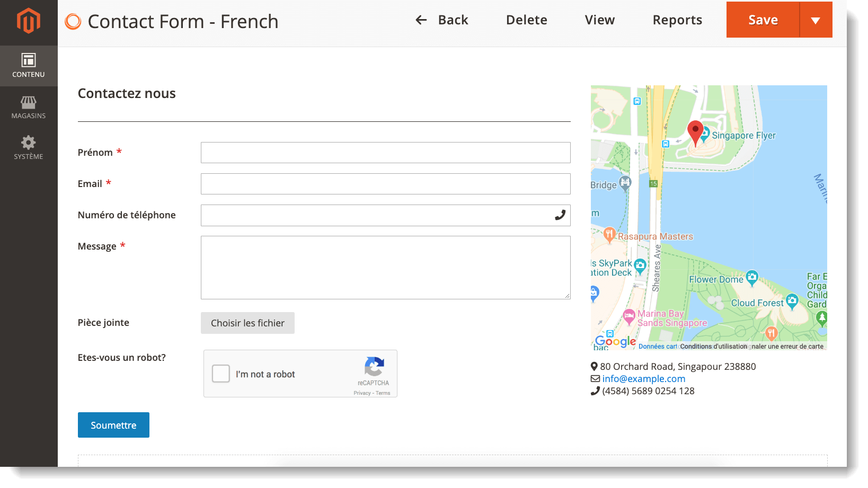Click the envelope icon beside the email address
Viewport: 868px width, 488px height.
click(x=595, y=378)
